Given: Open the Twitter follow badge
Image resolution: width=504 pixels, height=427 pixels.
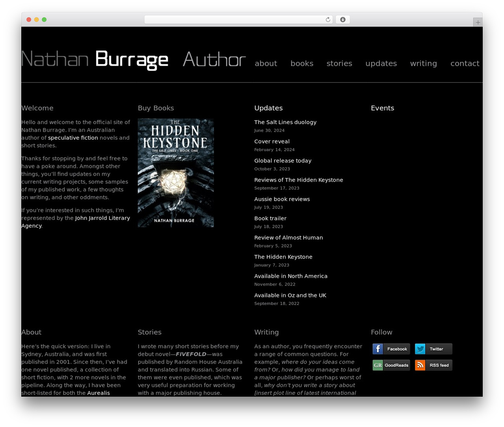Looking at the screenshot, I should 434,349.
